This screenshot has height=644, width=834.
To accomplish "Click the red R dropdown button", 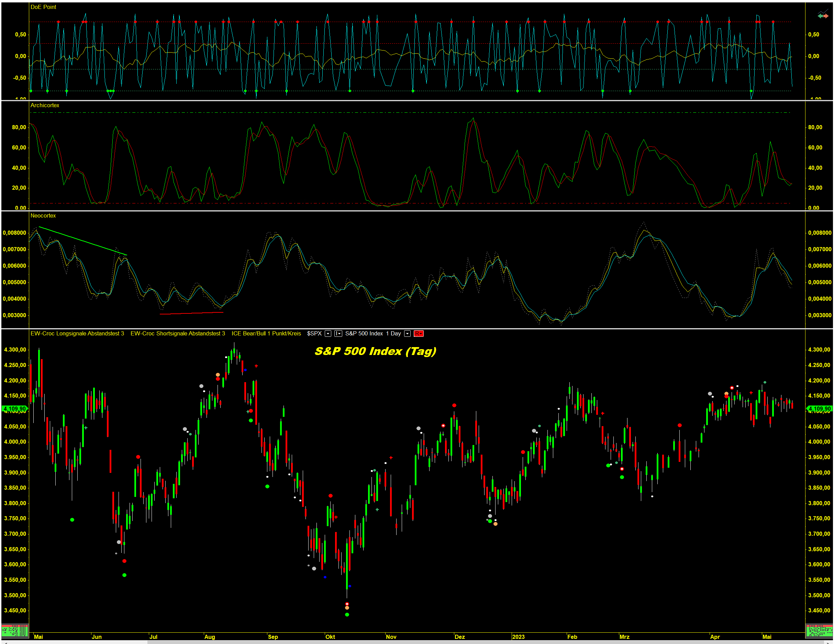I will pyautogui.click(x=419, y=334).
